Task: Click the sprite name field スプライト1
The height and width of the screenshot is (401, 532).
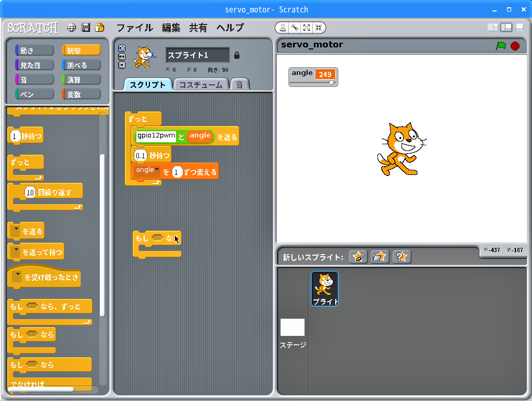Action: [x=197, y=55]
